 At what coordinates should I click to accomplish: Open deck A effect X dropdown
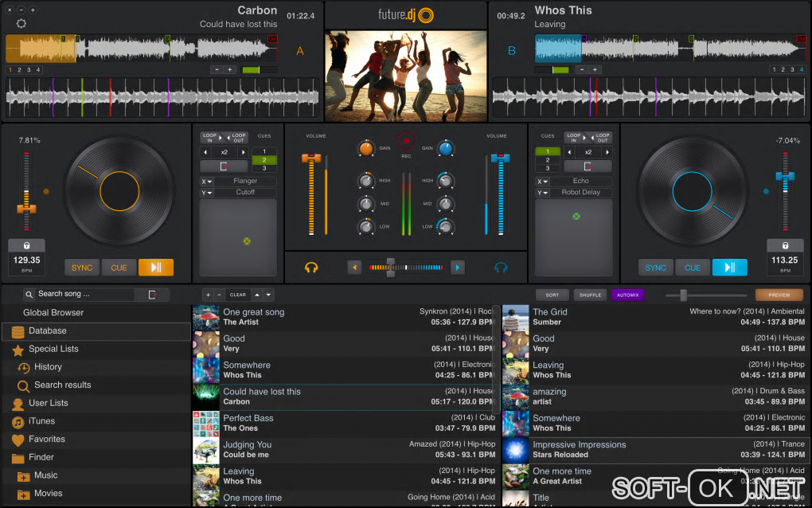[x=206, y=182]
